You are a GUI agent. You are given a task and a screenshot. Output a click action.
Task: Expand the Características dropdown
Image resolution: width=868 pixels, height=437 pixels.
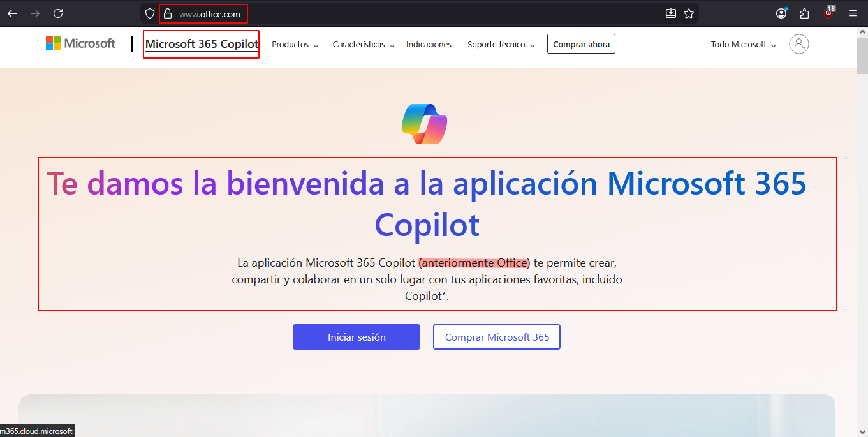pyautogui.click(x=363, y=45)
